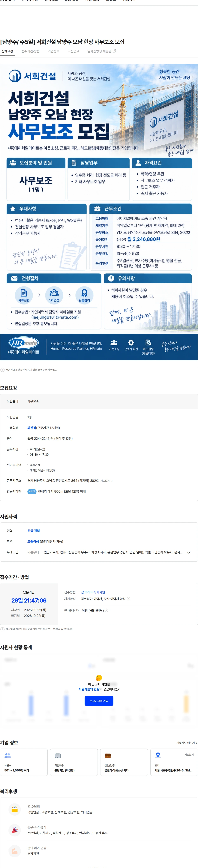Click the 근로자 파견 gear icon

click(131, 343)
